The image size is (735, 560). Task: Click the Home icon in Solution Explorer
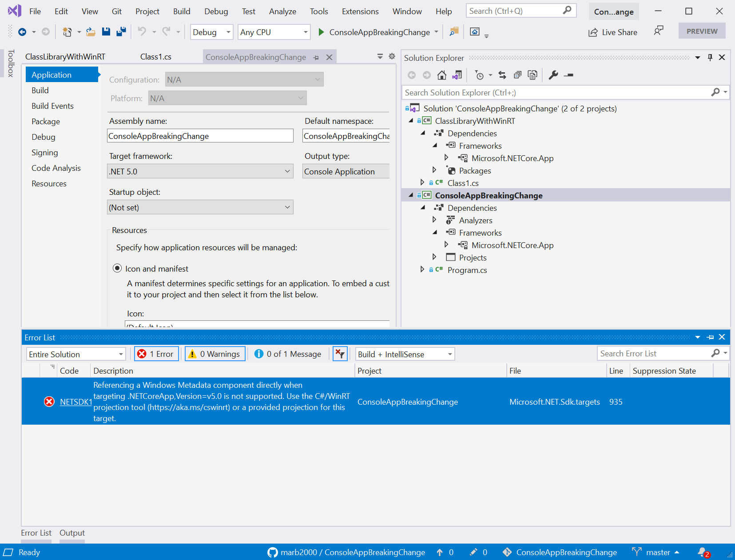pyautogui.click(x=441, y=75)
